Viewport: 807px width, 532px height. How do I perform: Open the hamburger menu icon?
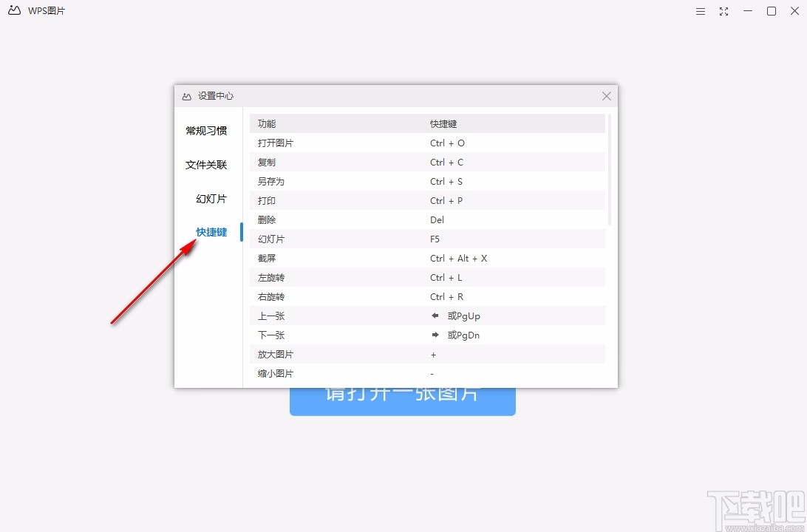coord(700,11)
